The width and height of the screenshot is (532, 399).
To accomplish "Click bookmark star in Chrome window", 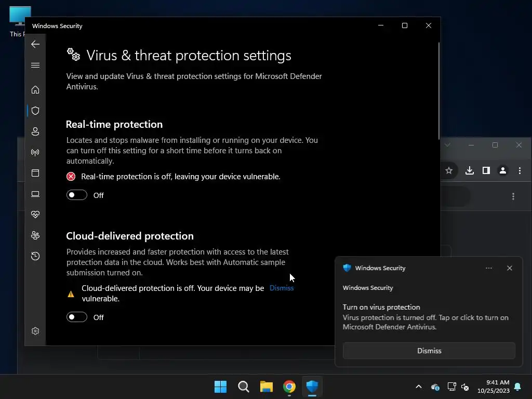I will [449, 170].
